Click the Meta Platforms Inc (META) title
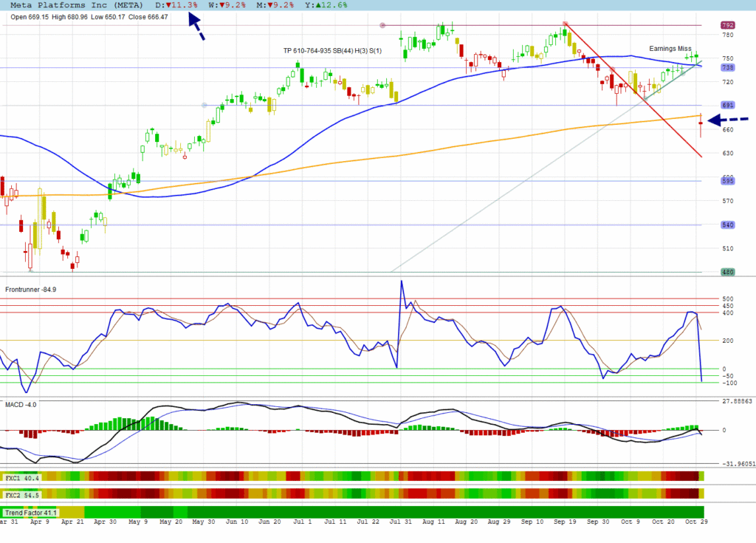Screen dimensions: 756x543 tap(76, 4)
